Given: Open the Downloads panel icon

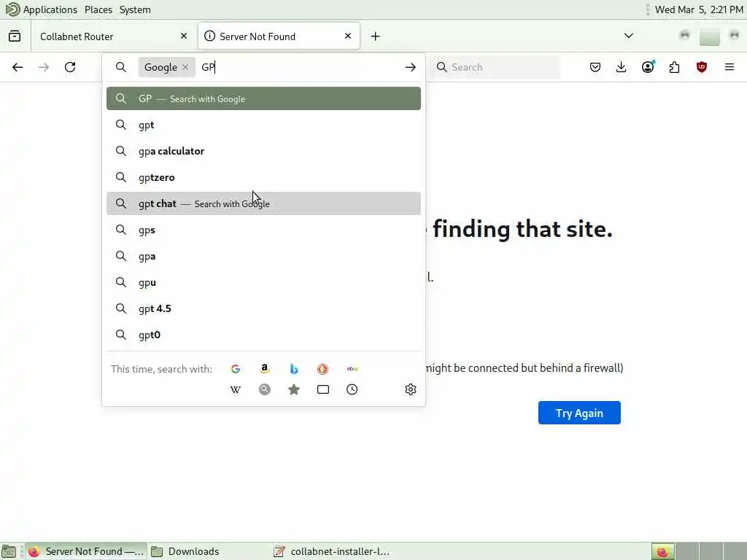Looking at the screenshot, I should (622, 67).
